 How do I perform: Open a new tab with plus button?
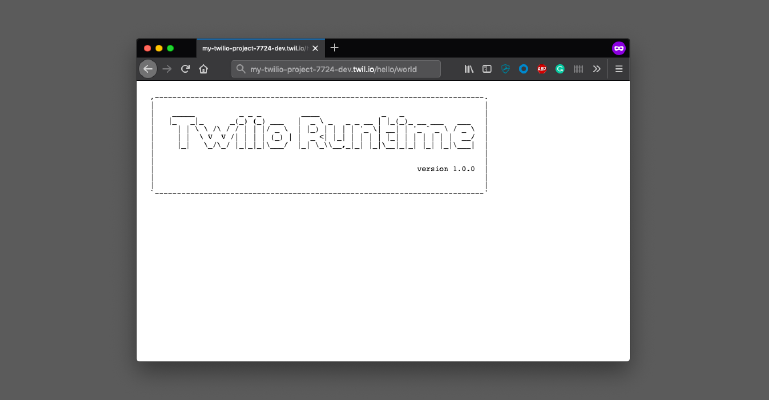(x=334, y=48)
